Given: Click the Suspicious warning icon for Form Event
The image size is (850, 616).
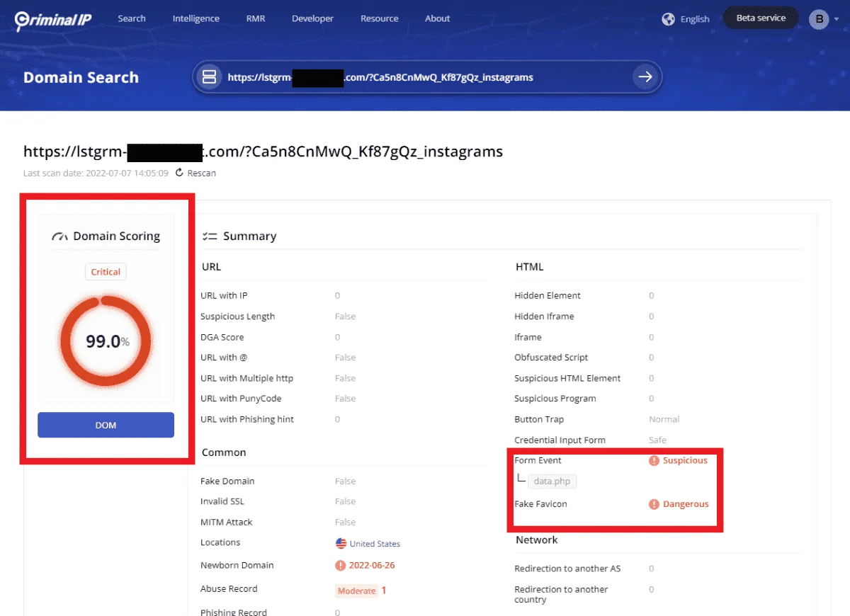Looking at the screenshot, I should pos(654,461).
